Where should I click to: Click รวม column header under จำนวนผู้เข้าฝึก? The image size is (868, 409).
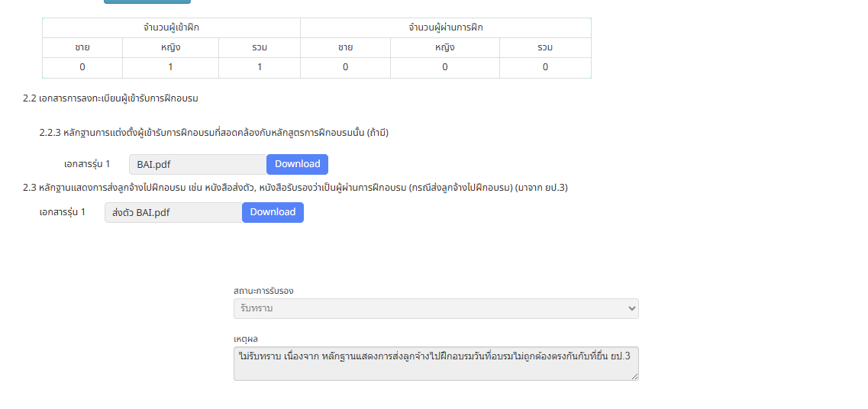(x=260, y=47)
